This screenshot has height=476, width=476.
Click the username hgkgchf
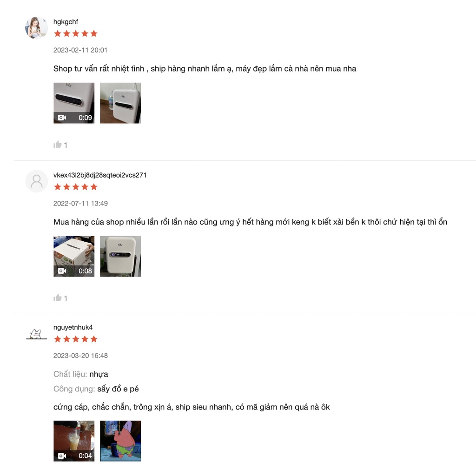[66, 22]
